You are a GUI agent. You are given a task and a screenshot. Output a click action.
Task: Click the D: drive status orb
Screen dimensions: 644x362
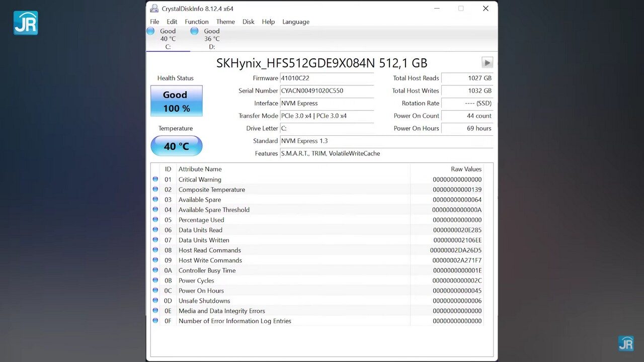coord(194,31)
